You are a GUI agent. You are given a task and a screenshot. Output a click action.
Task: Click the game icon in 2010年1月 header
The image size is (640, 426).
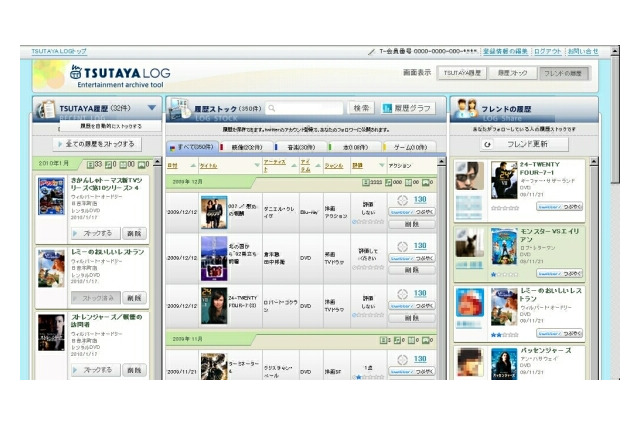(x=141, y=165)
